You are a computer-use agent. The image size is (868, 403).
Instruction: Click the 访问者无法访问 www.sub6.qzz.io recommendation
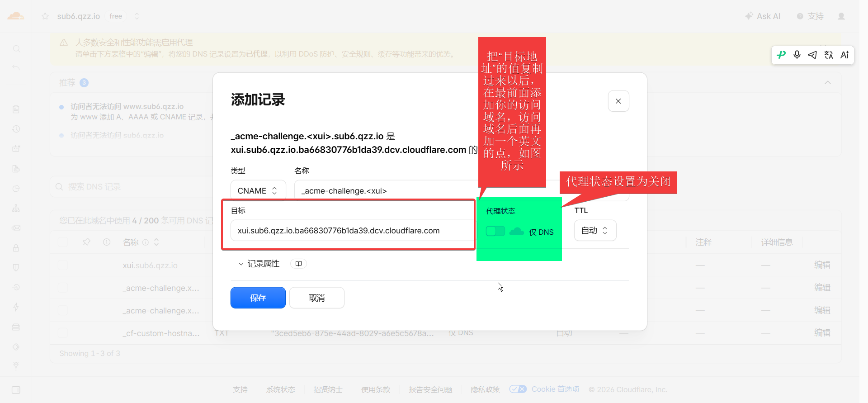pos(127,106)
